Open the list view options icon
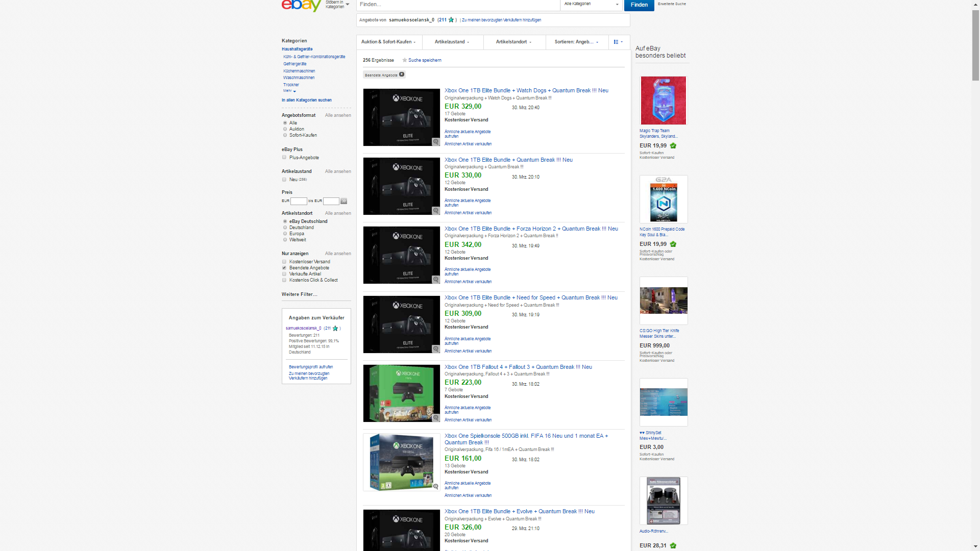Image resolution: width=980 pixels, height=551 pixels. point(619,42)
